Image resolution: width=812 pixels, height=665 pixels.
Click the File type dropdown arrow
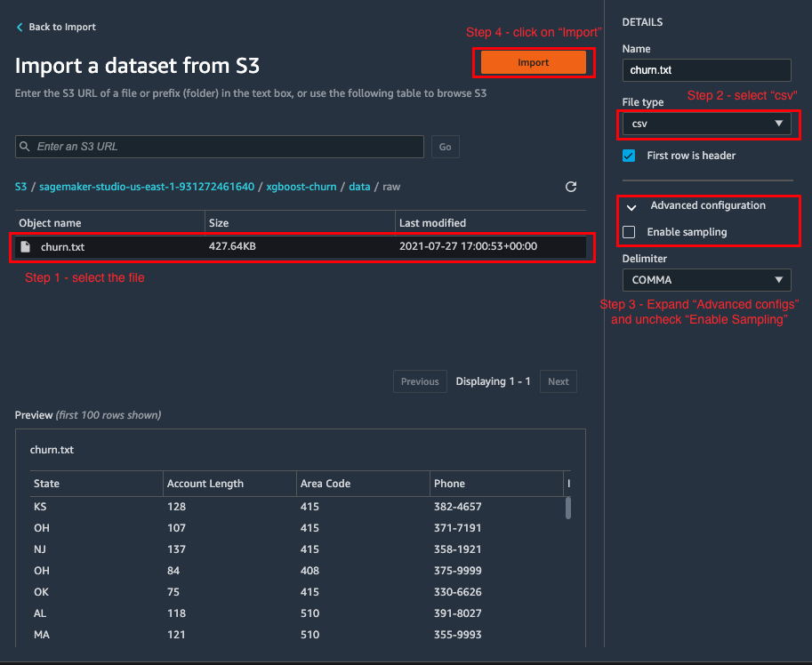click(778, 124)
